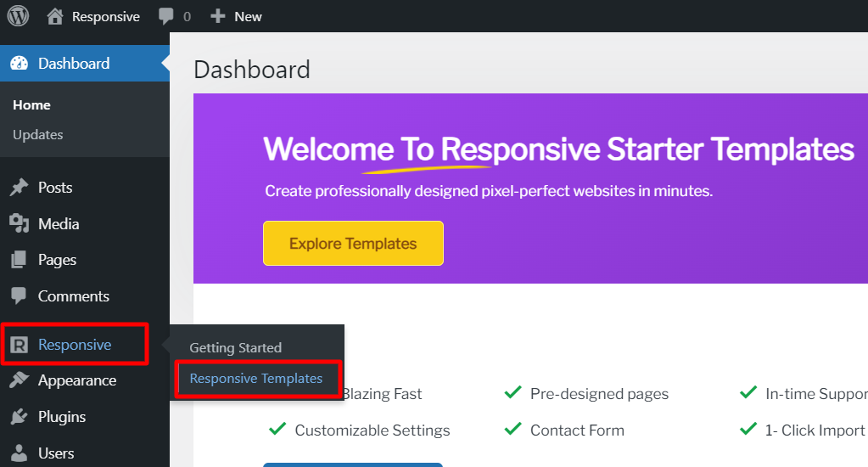Open the WordPress logo menu
The image size is (868, 467).
coord(18,16)
